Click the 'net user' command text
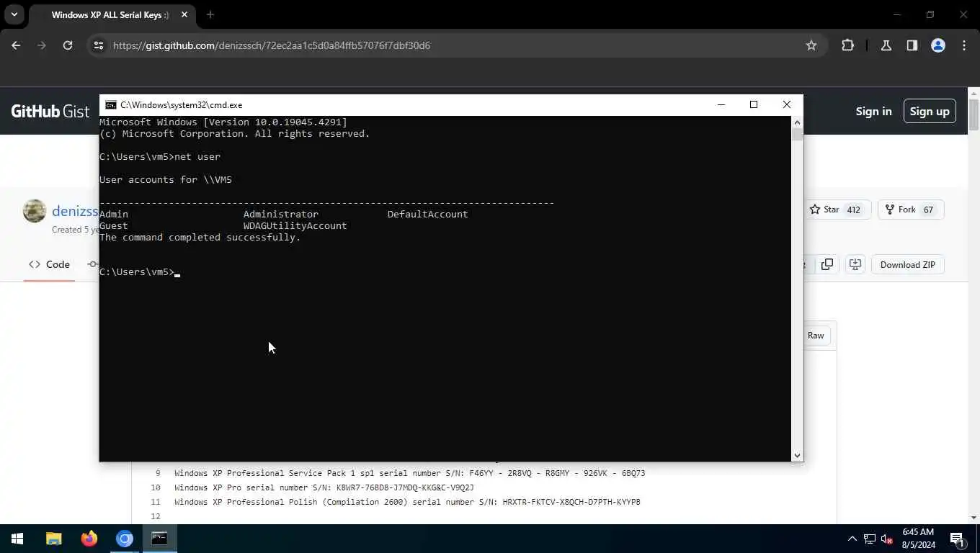 pos(197,157)
